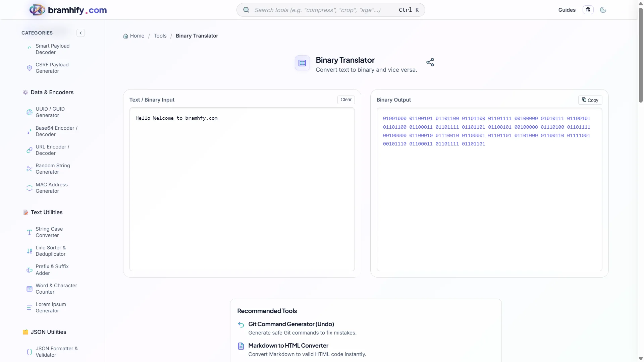
Task: Open Lorem Ipsum Generator icon
Action: tap(30, 308)
